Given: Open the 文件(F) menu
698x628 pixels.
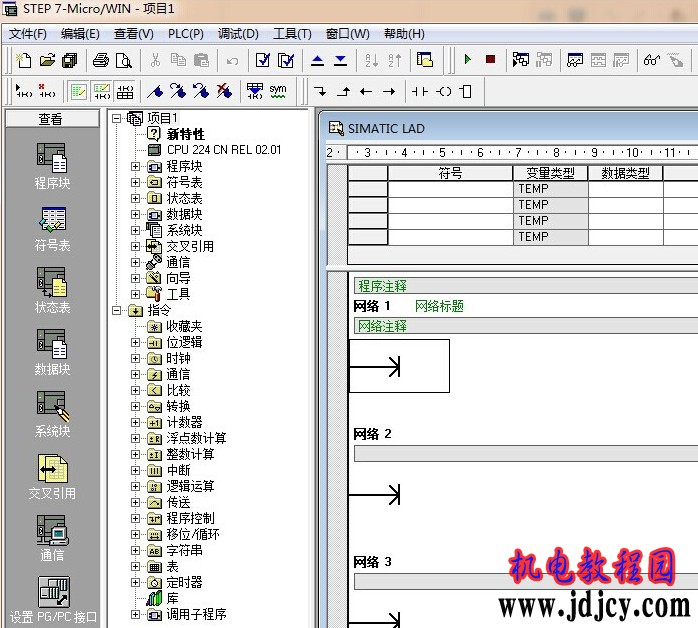Looking at the screenshot, I should [x=28, y=34].
